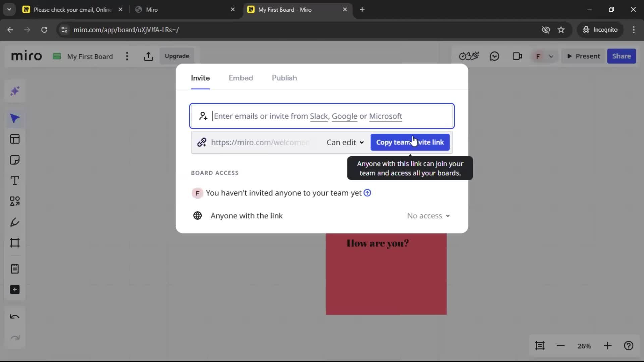Click the frames list icon
This screenshot has width=644, height=362.
pyautogui.click(x=540, y=346)
